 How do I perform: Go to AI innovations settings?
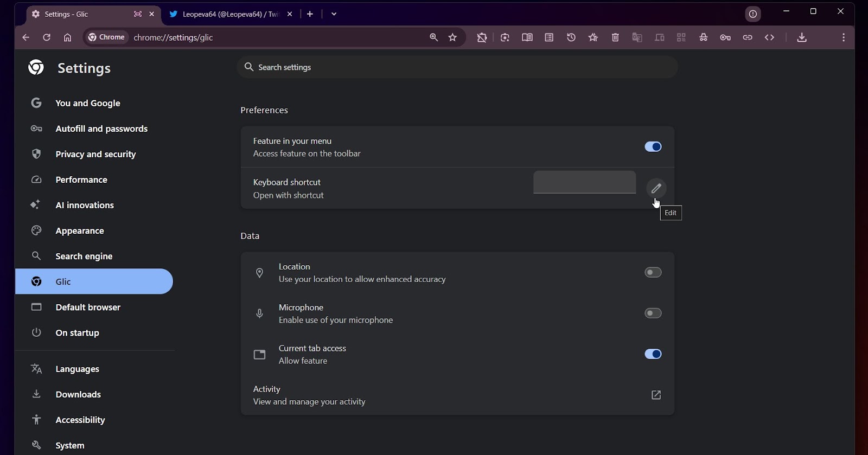pos(85,205)
